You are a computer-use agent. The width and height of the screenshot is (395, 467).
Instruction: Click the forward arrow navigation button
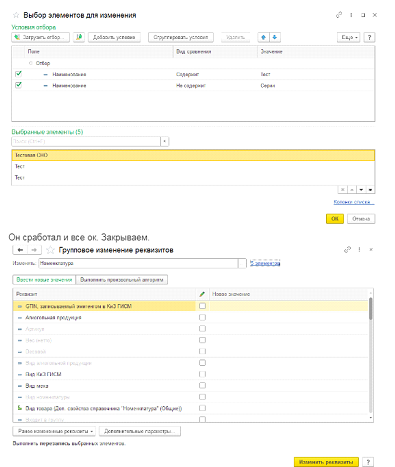[34, 250]
